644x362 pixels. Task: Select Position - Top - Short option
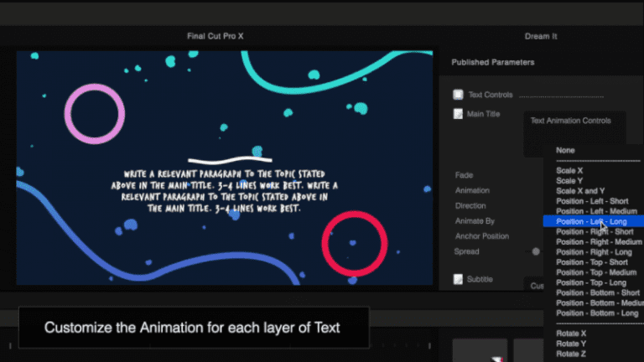(592, 262)
